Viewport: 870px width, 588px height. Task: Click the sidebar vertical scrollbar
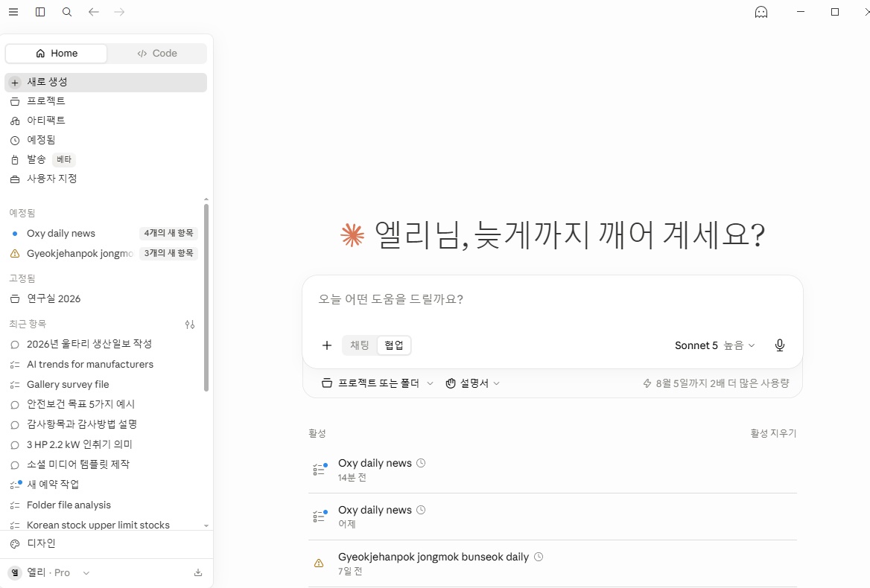(x=206, y=298)
